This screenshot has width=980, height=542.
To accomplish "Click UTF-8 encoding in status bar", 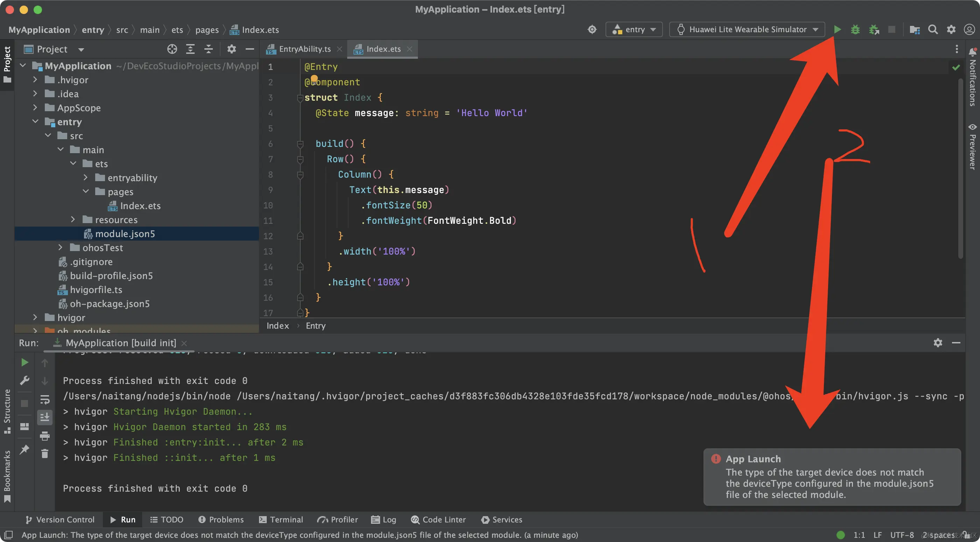I will tap(902, 535).
